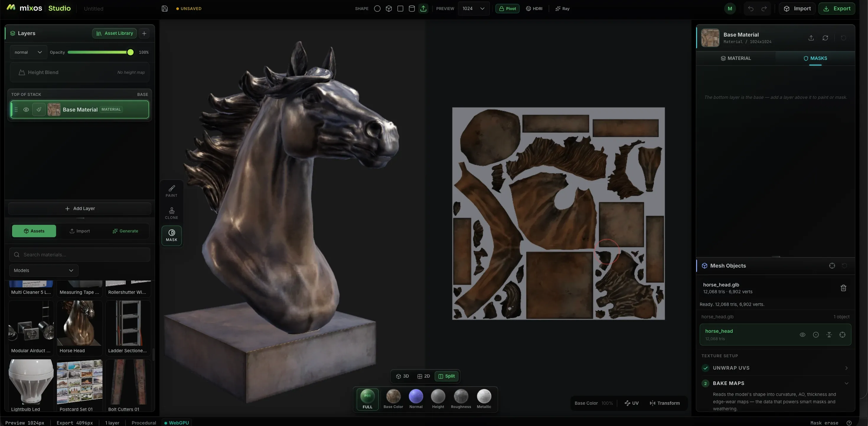Viewport: 868px width, 426px height.
Task: Select the Import tab in assets panel
Action: 79,231
